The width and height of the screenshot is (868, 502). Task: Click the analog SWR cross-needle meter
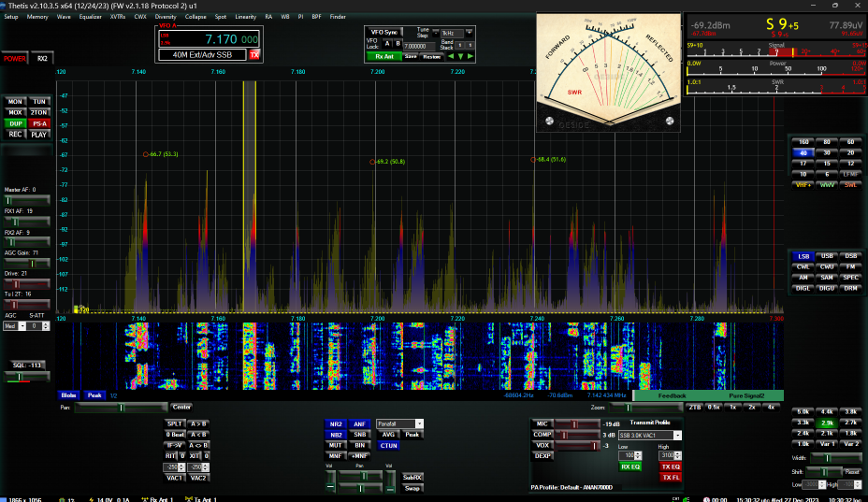pyautogui.click(x=608, y=73)
